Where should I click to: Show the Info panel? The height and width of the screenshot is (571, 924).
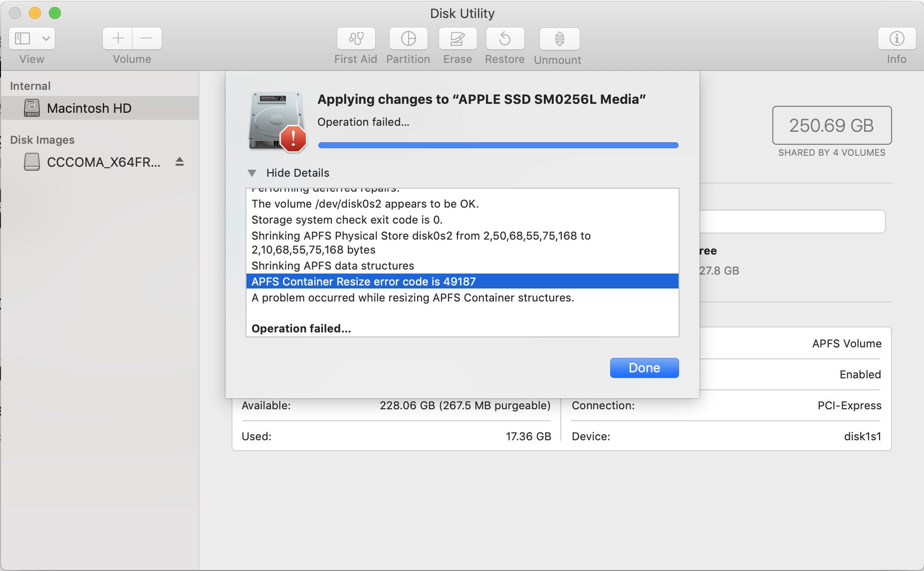coord(897,38)
